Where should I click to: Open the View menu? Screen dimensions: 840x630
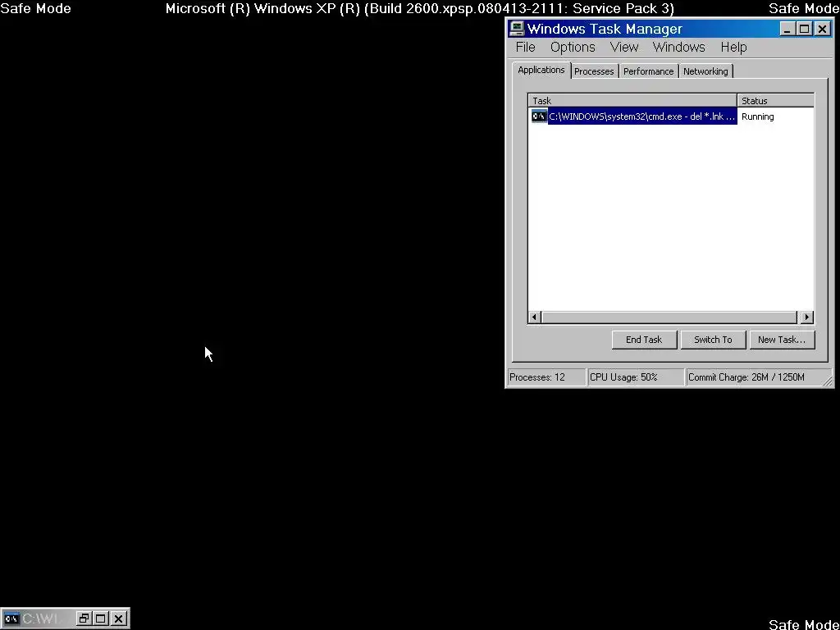624,47
